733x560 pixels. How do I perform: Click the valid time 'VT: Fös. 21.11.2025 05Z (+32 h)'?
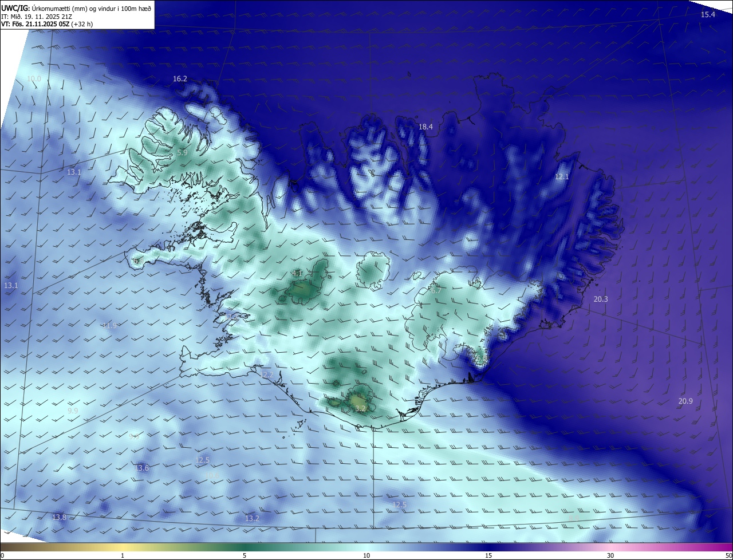coord(47,24)
